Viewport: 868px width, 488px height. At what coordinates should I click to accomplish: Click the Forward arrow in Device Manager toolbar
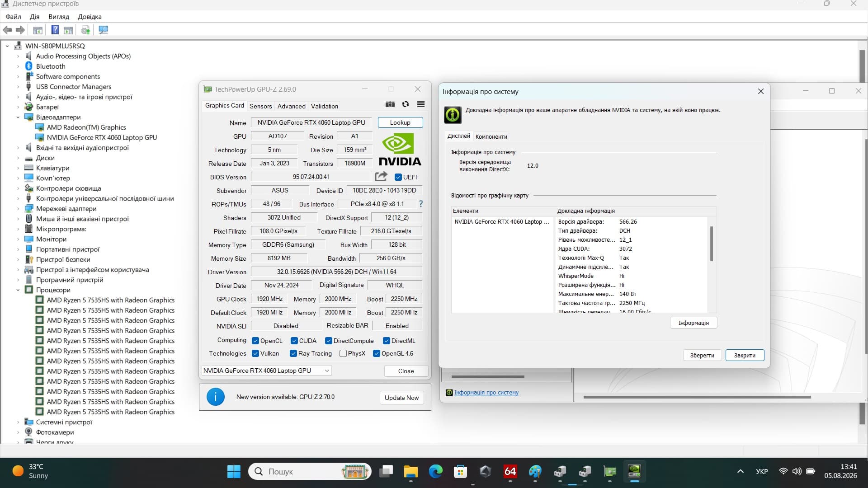click(20, 30)
